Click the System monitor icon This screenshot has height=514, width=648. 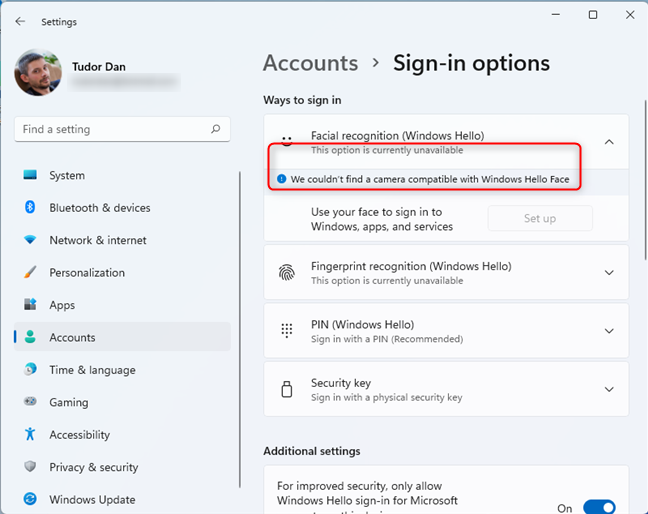point(30,175)
